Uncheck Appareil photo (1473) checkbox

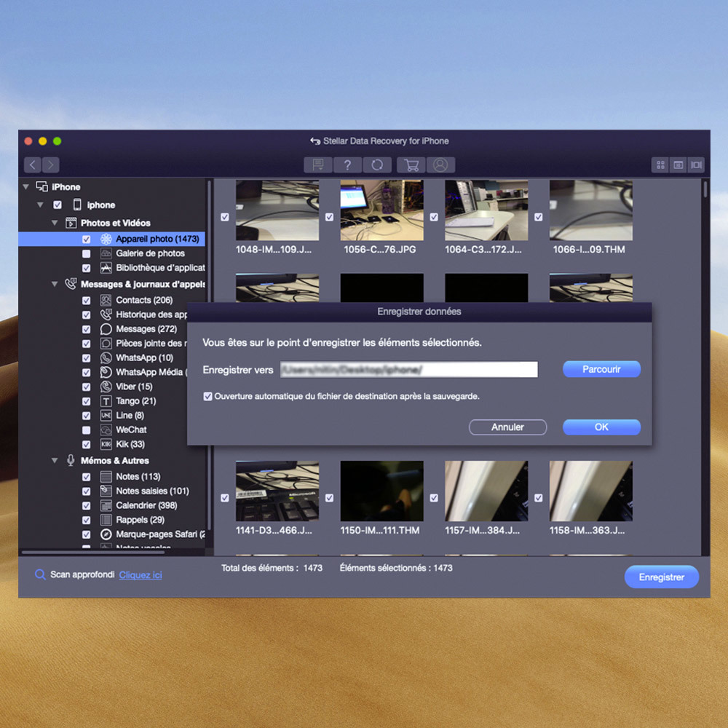point(87,239)
